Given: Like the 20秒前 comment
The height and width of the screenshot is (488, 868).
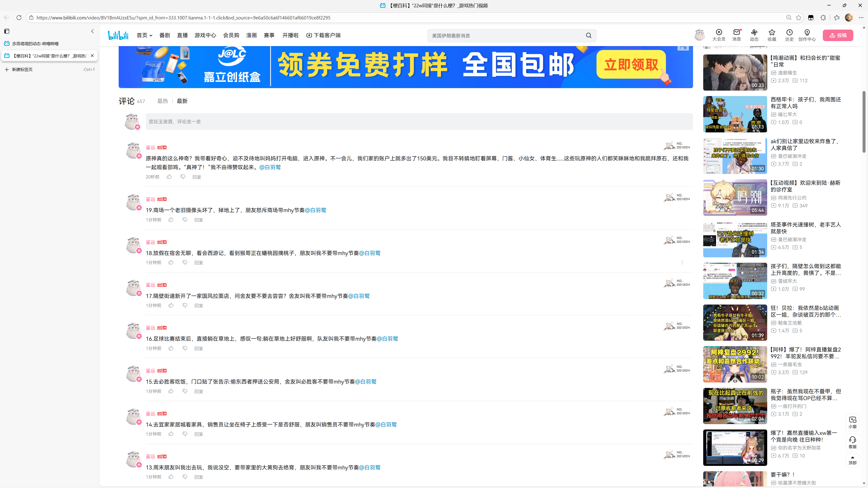Looking at the screenshot, I should pos(169,177).
